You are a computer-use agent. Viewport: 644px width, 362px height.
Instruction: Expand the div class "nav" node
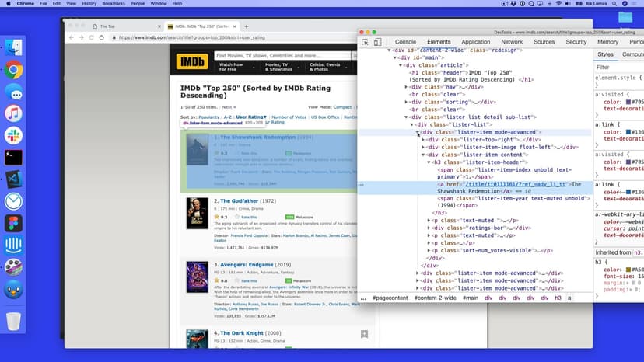pyautogui.click(x=406, y=87)
